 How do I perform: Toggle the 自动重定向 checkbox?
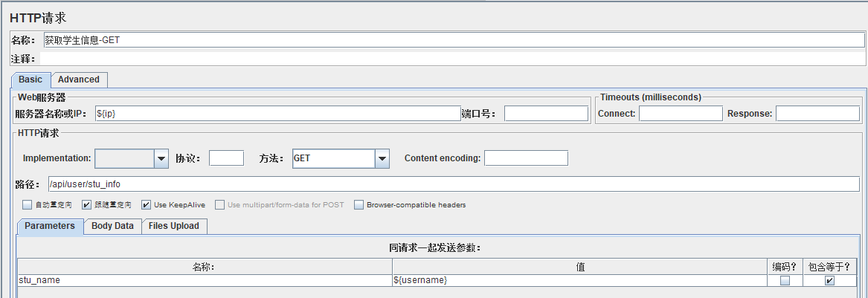tap(28, 204)
